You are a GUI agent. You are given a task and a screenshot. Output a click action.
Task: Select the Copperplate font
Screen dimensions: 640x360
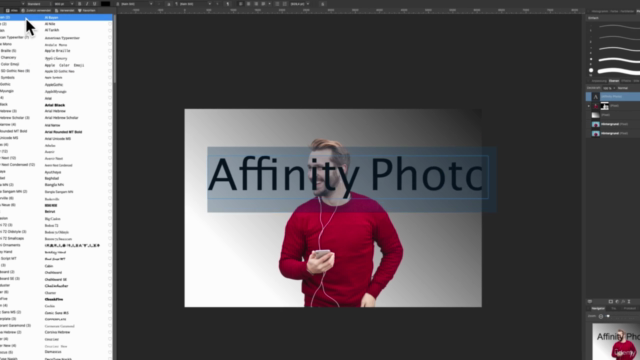click(56, 319)
